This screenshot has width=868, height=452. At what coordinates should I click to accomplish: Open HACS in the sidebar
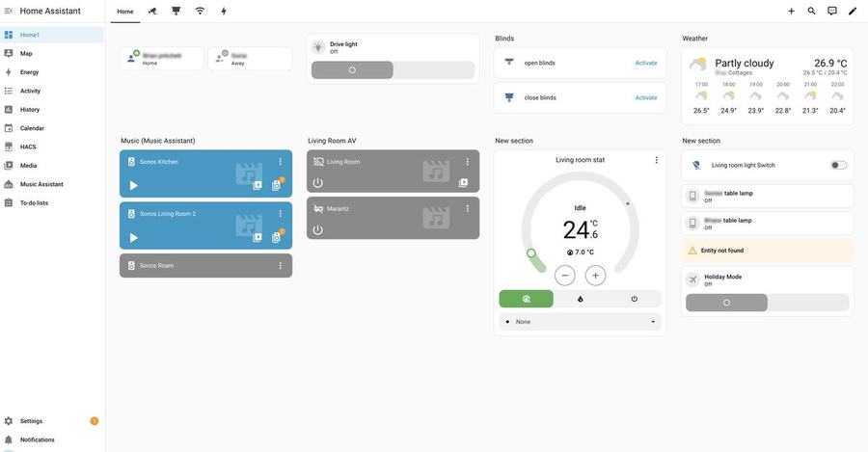point(52,146)
